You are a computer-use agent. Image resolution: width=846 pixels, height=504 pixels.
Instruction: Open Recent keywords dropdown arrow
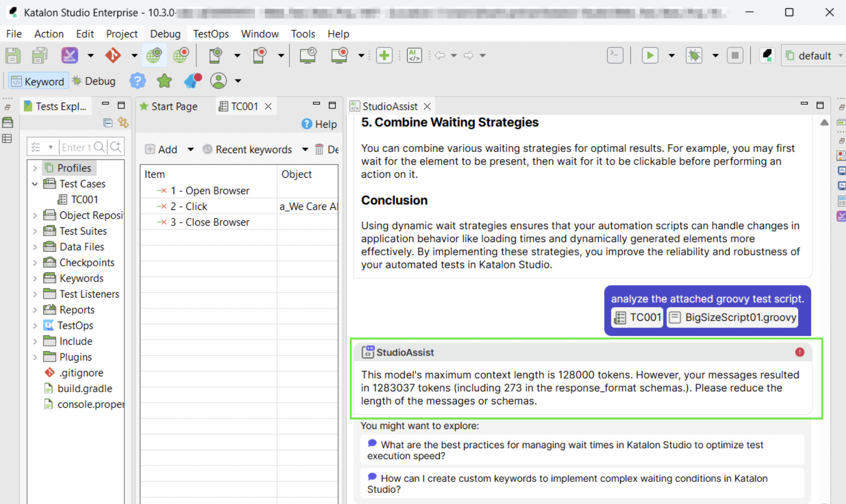305,149
